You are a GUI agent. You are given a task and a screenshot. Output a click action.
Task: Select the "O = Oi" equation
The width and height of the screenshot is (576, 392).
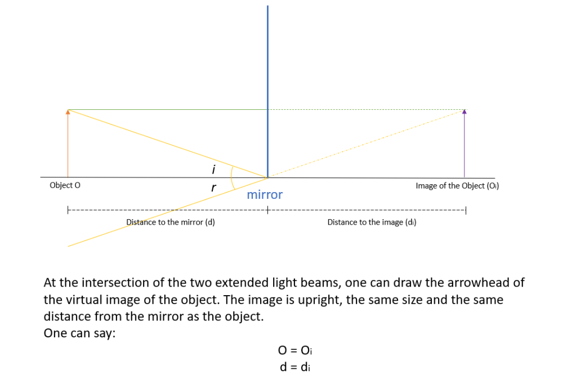[295, 350]
